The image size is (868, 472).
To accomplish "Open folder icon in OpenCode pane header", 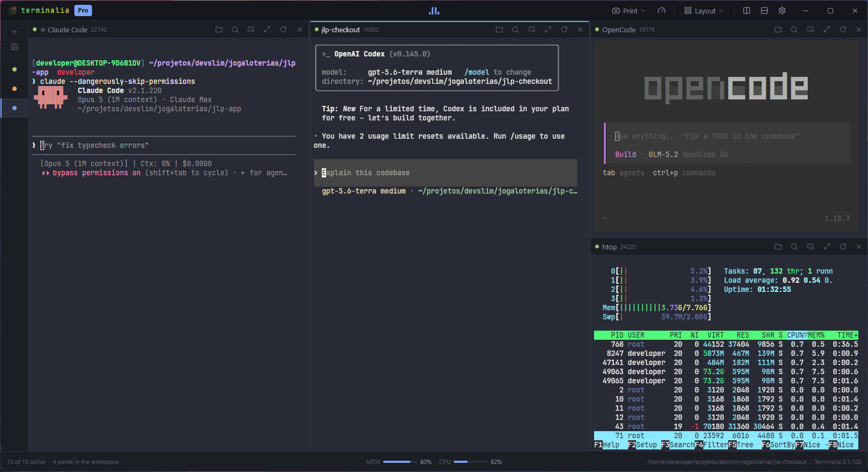I will pyautogui.click(x=778, y=30).
